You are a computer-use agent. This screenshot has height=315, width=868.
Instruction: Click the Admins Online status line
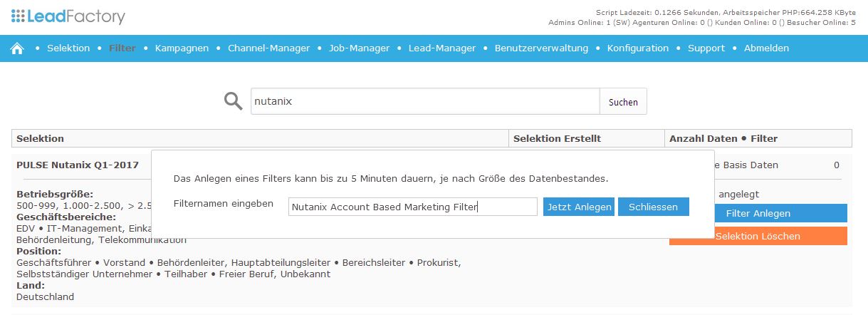[x=702, y=23]
